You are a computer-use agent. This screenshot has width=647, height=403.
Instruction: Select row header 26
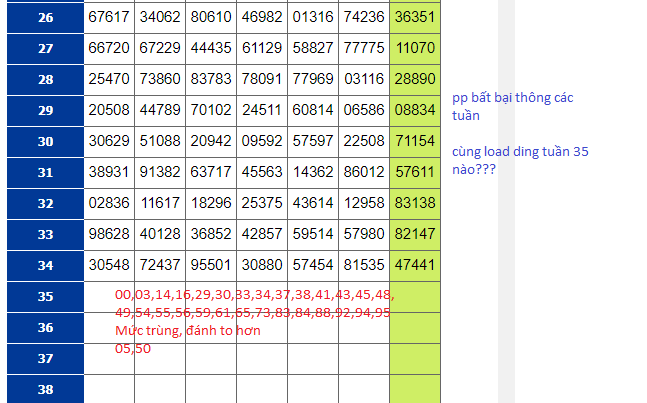tap(45, 17)
